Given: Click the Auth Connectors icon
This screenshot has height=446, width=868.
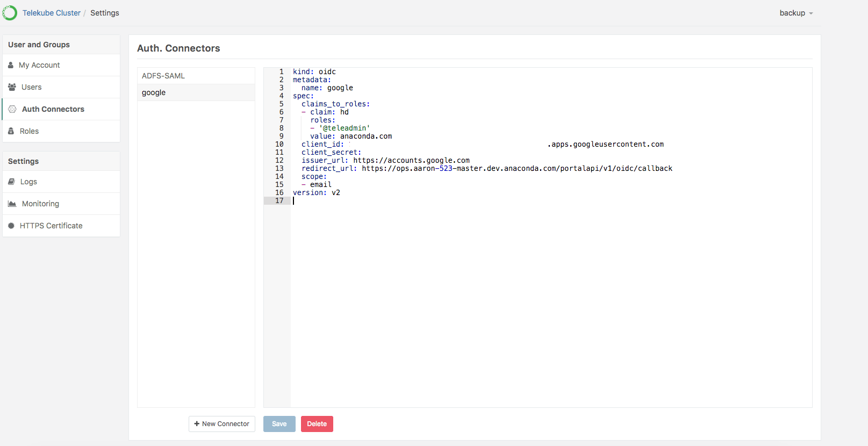Looking at the screenshot, I should pos(12,109).
